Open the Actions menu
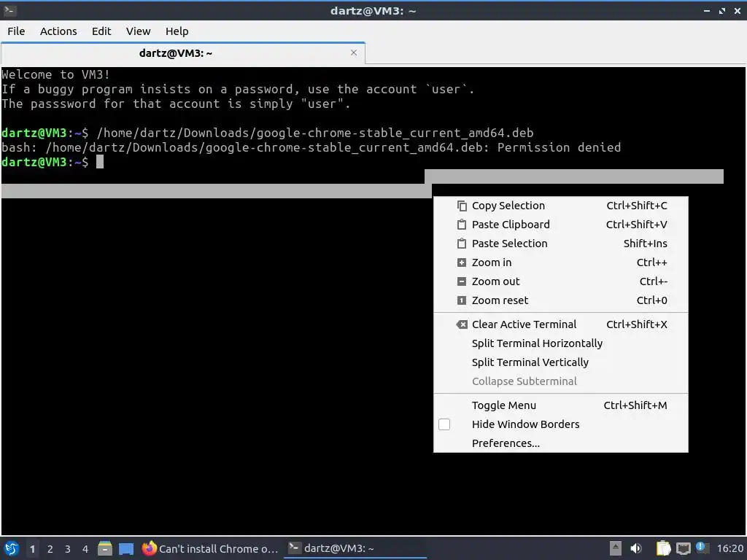 coord(58,31)
